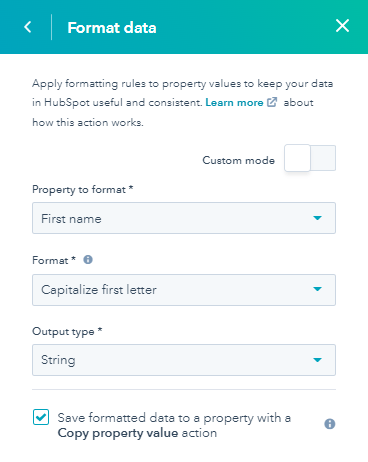Viewport: 368px width, 462px height.
Task: Click the Output type field label
Action: (x=67, y=331)
